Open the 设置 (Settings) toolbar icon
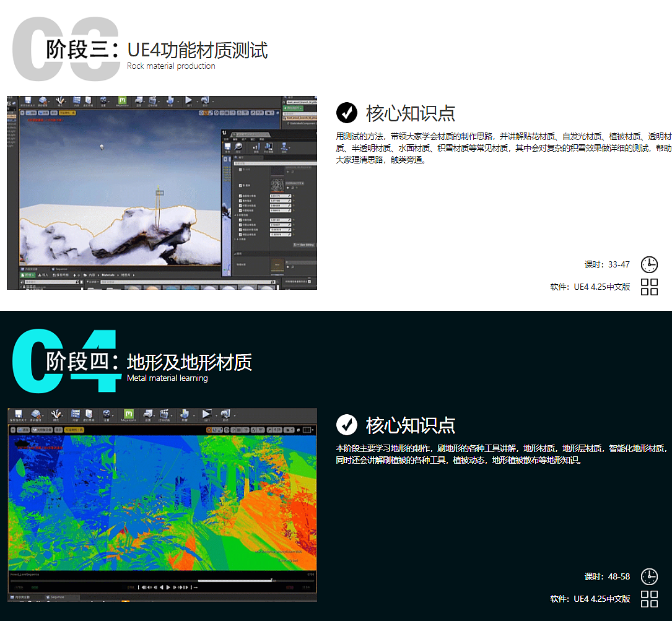 coord(107,415)
